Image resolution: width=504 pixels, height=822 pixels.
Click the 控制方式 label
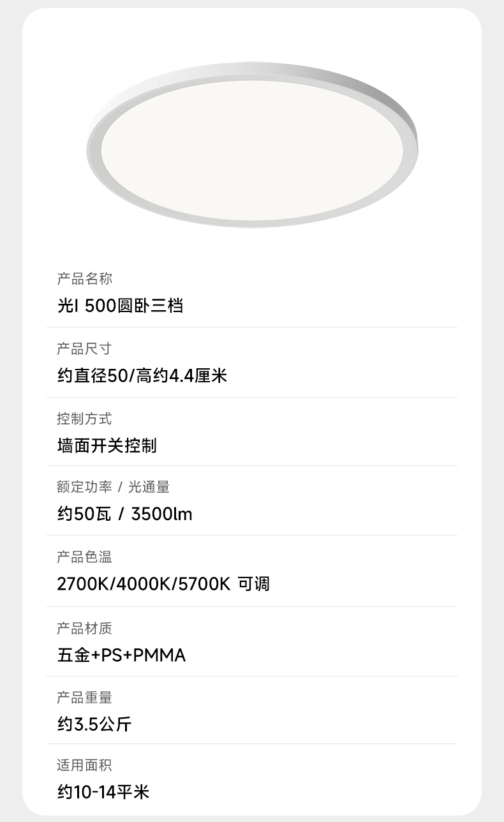pos(84,419)
